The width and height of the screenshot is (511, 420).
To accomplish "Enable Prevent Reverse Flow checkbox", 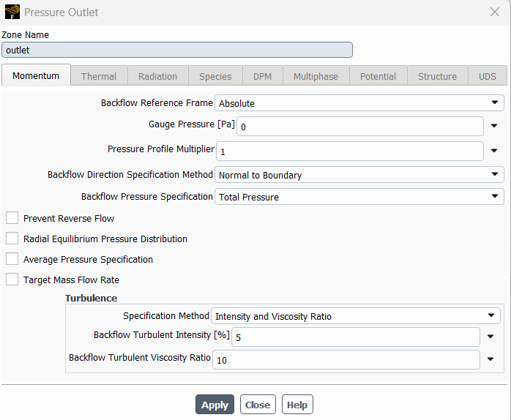I will (x=12, y=218).
